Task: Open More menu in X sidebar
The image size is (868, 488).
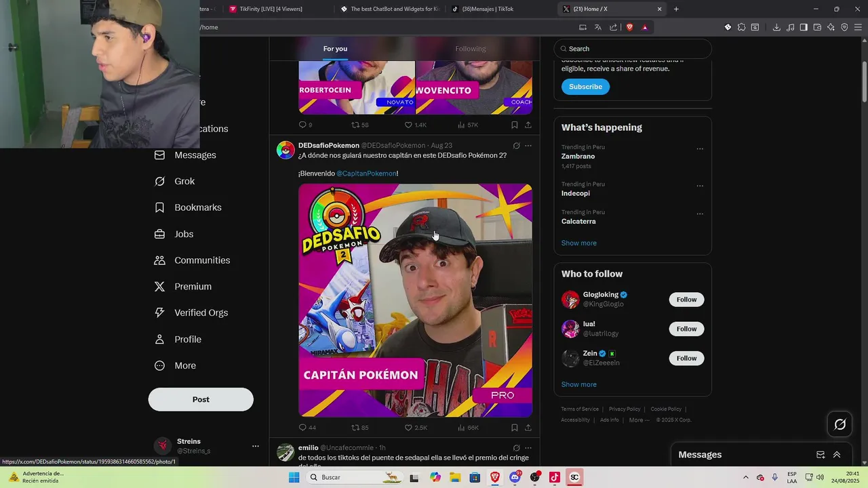Action: (x=175, y=365)
